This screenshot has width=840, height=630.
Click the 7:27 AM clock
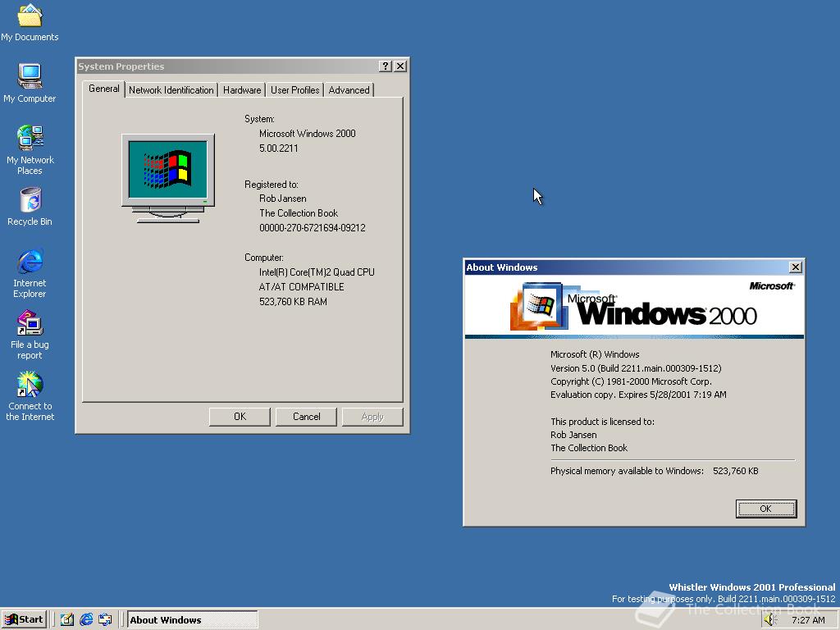808,620
